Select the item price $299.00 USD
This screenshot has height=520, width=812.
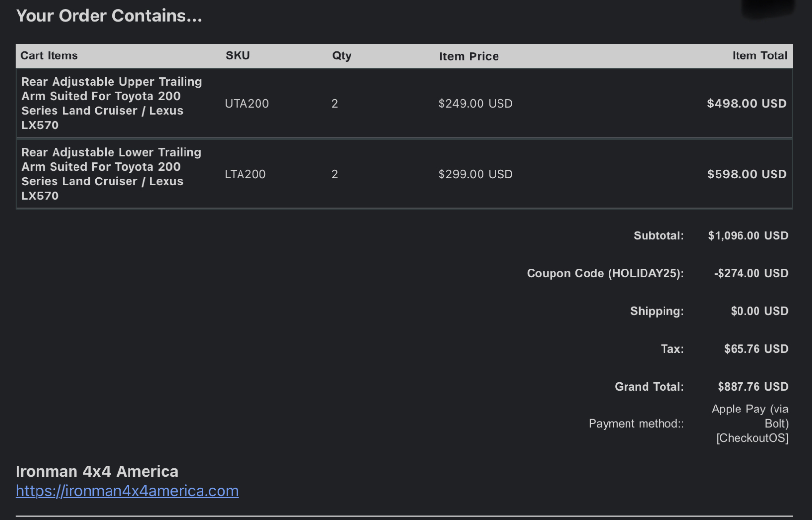coord(475,174)
